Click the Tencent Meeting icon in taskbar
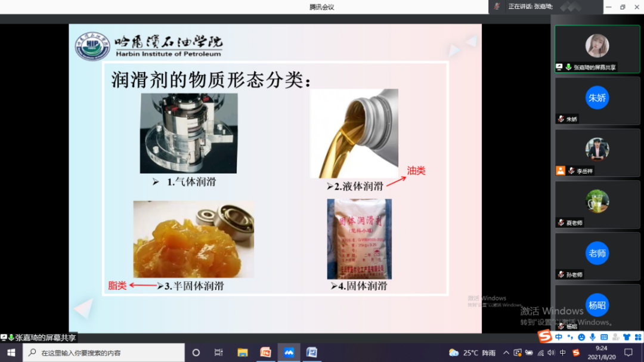This screenshot has width=644, height=362. (x=289, y=352)
